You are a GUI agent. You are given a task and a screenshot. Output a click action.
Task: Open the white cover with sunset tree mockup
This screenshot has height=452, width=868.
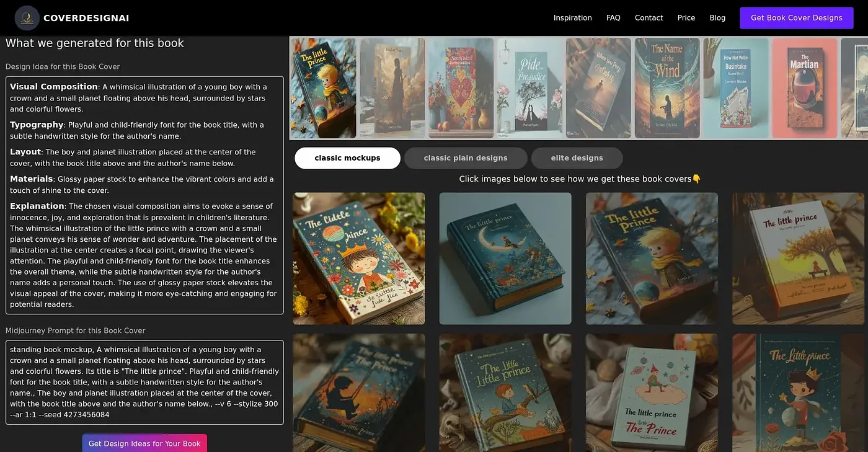[798, 259]
